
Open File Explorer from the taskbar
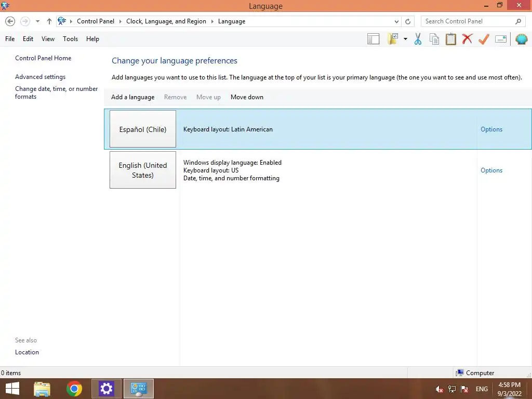[x=42, y=389]
